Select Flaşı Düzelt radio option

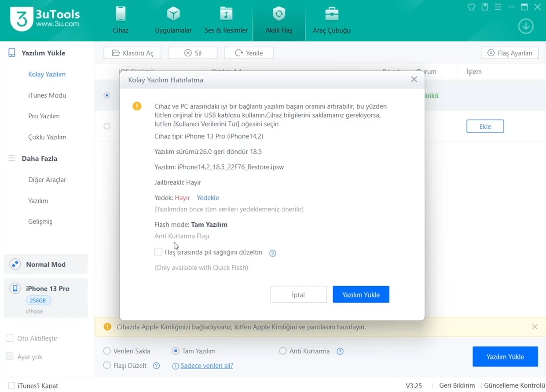click(107, 366)
